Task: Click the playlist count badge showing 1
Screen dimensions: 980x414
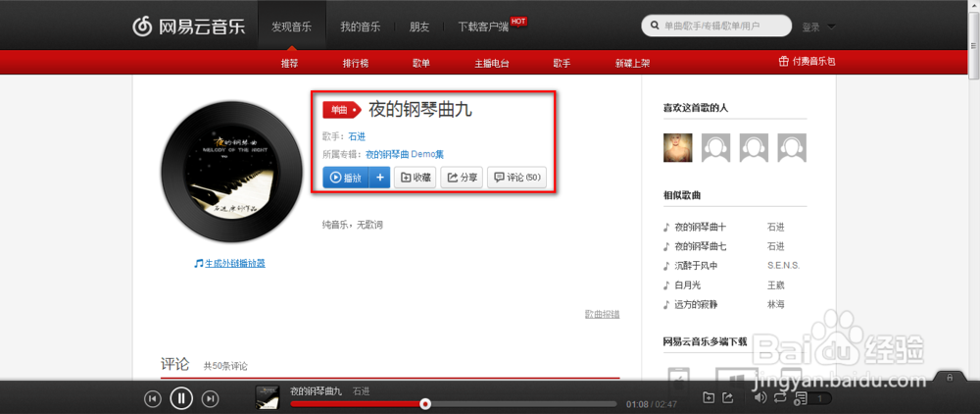Action: pyautogui.click(x=820, y=398)
